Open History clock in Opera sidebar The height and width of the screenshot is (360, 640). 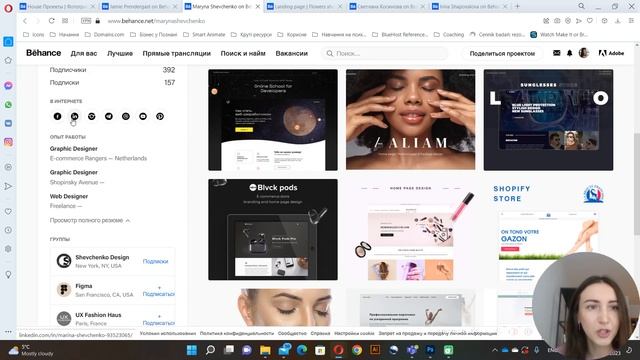coord(8,230)
